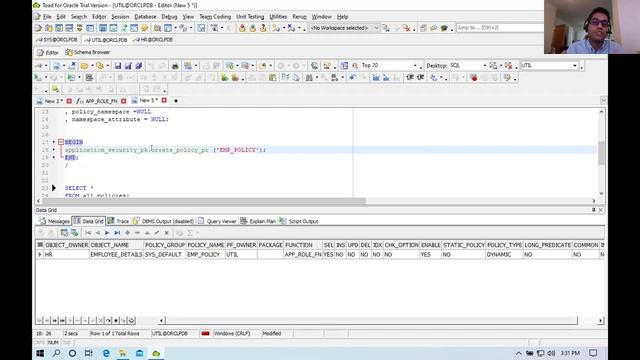640x360 pixels.
Task: Click the Execute statement green play icon
Action: [x=38, y=78]
